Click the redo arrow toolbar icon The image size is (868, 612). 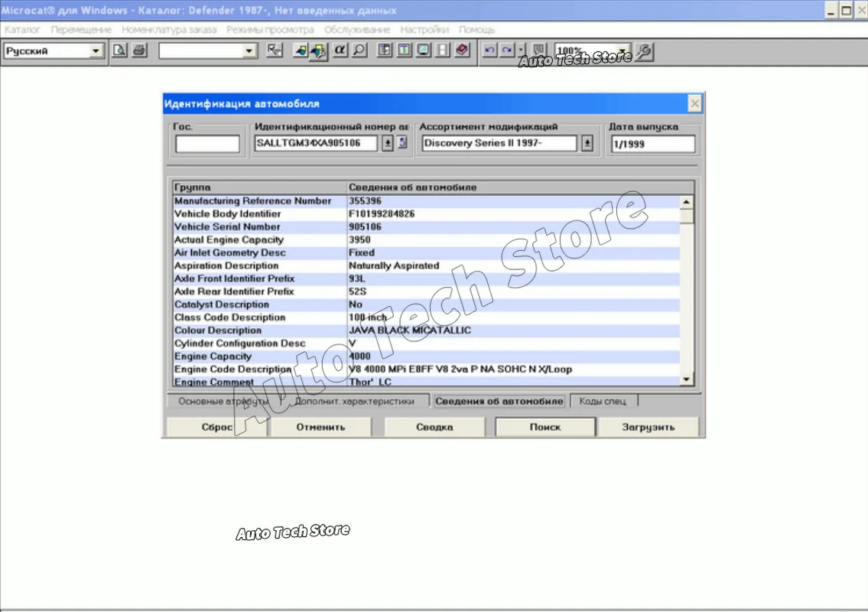[506, 50]
